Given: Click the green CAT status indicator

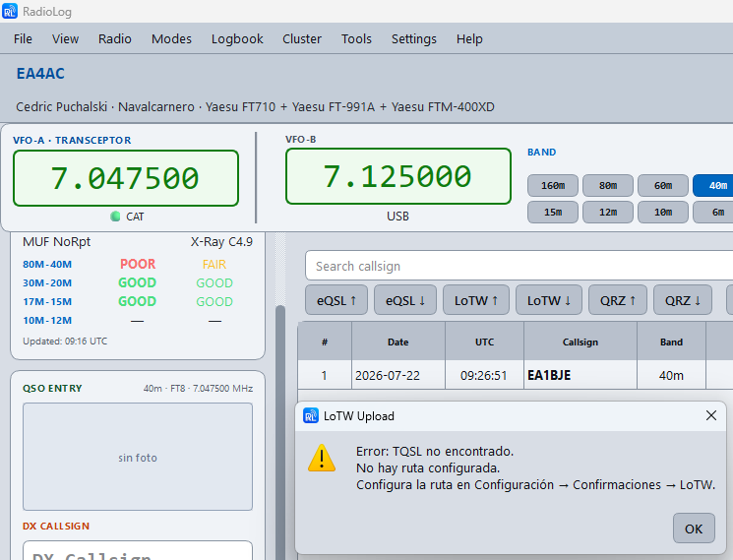Looking at the screenshot, I should point(115,216).
